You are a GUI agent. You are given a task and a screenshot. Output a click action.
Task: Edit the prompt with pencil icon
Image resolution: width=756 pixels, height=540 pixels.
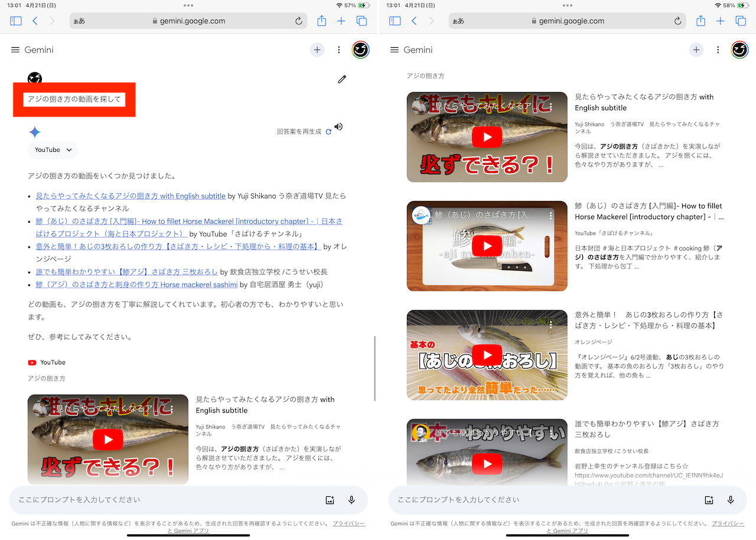click(x=342, y=79)
